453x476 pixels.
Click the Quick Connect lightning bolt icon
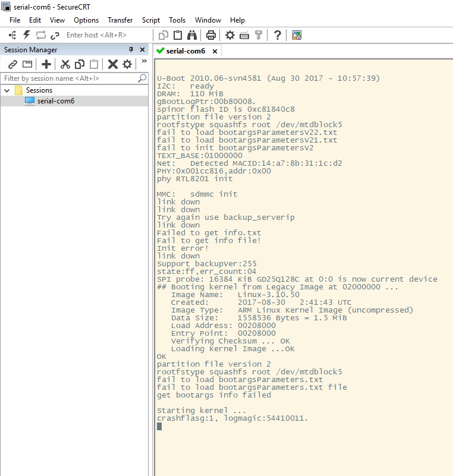26,35
